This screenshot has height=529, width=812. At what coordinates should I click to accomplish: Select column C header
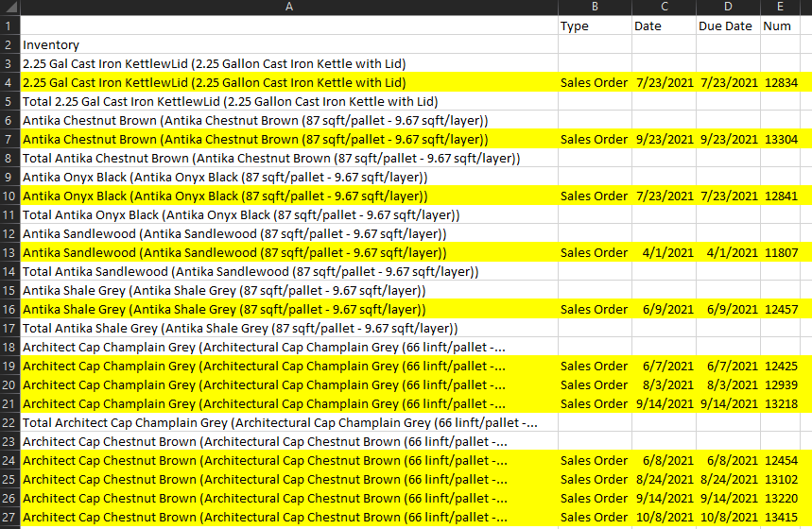click(664, 8)
